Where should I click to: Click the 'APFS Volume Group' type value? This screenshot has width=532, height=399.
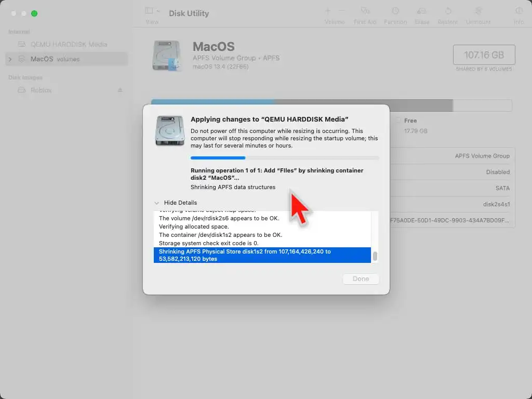pyautogui.click(x=482, y=156)
